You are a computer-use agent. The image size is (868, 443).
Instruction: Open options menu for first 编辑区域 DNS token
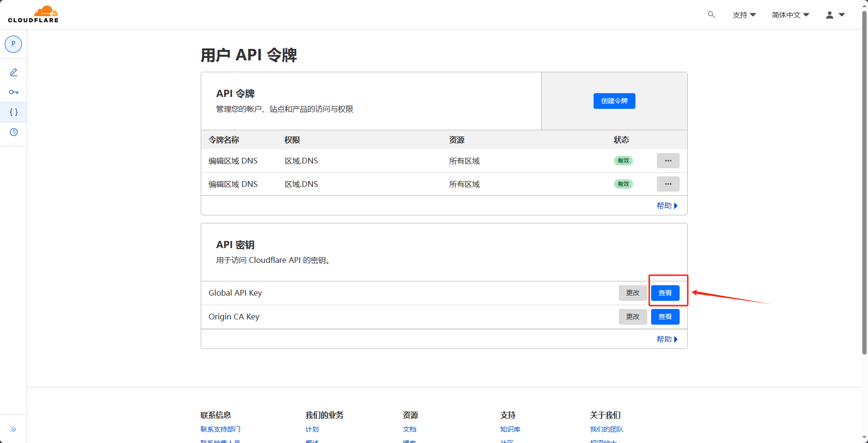tap(668, 161)
